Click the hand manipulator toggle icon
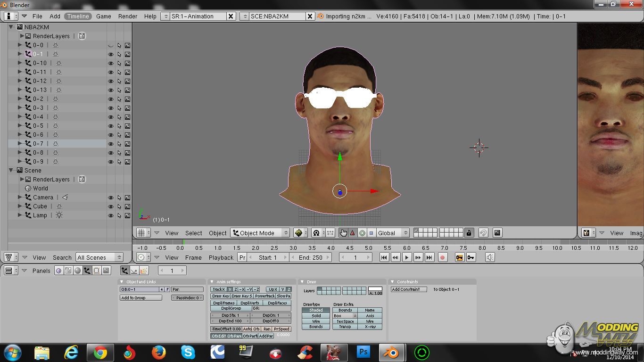This screenshot has width=644, height=362. point(343,233)
